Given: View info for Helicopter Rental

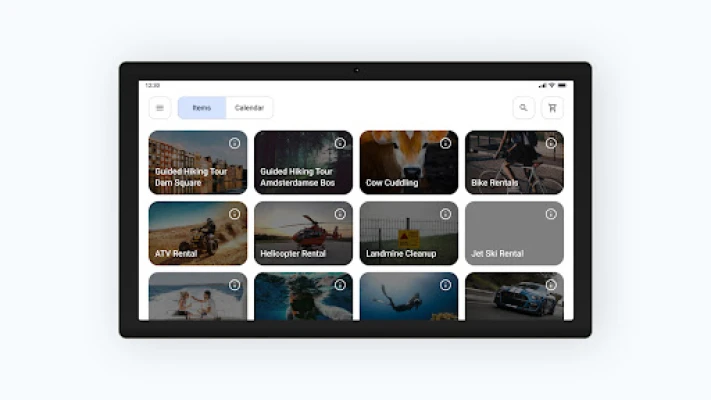Looking at the screenshot, I should point(340,214).
